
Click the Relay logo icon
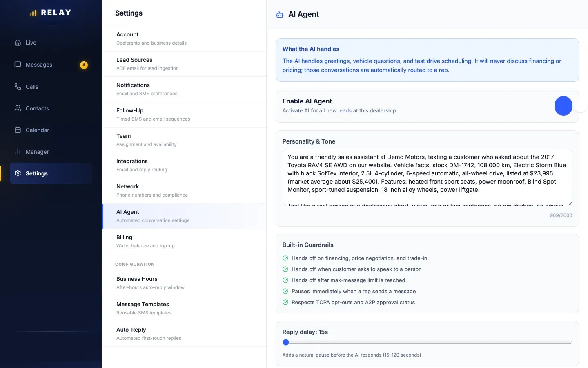pyautogui.click(x=33, y=13)
